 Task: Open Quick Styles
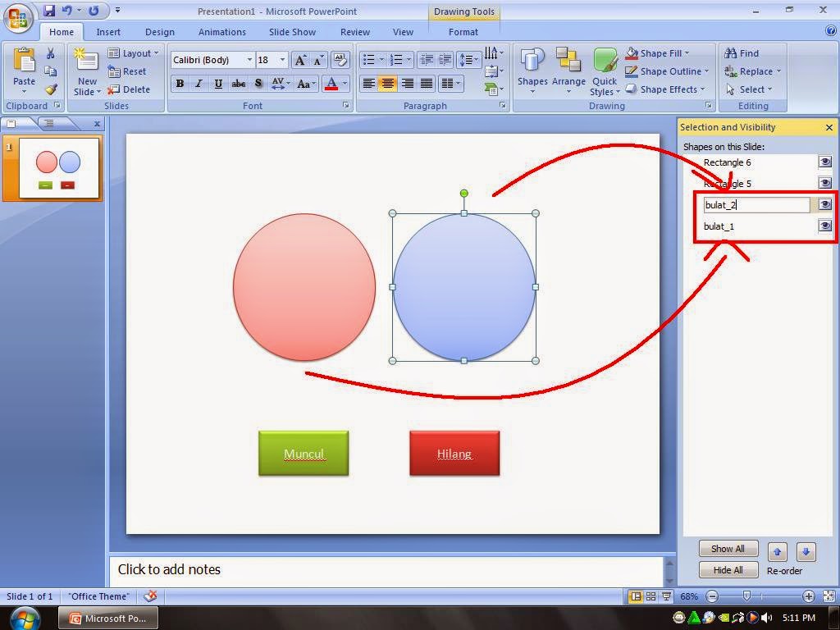(605, 70)
